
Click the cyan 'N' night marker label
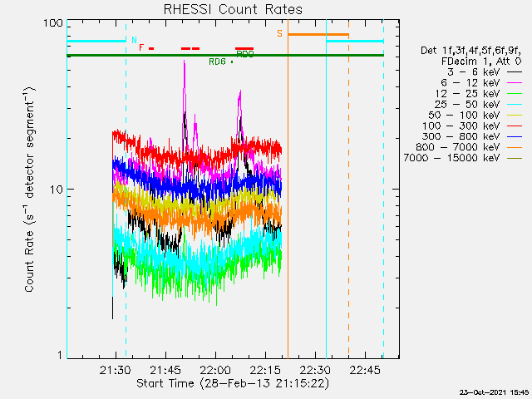point(135,40)
